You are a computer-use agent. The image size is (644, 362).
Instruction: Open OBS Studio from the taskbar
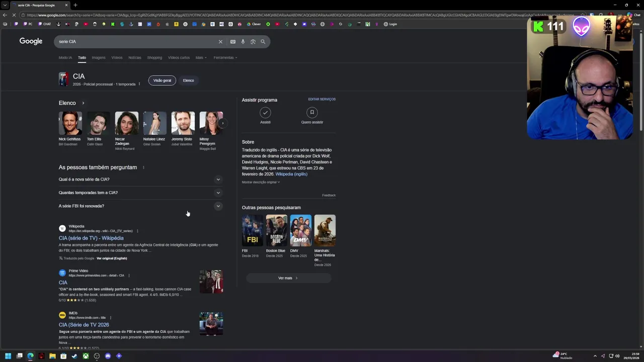(97, 356)
